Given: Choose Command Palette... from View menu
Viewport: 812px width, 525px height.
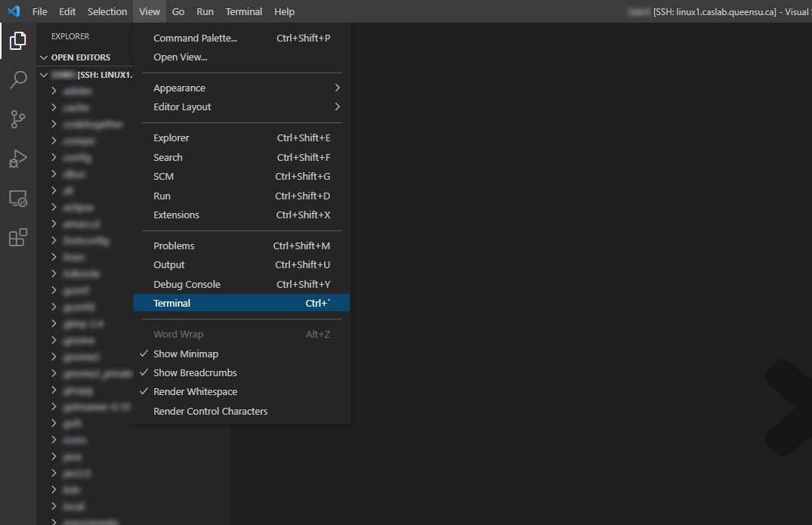Looking at the screenshot, I should coord(241,39).
